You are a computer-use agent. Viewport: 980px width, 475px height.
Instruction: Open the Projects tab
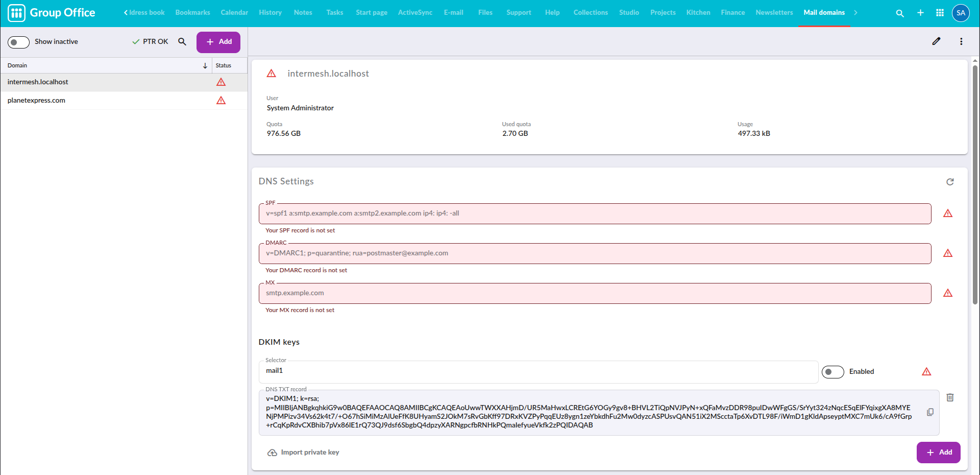[663, 13]
